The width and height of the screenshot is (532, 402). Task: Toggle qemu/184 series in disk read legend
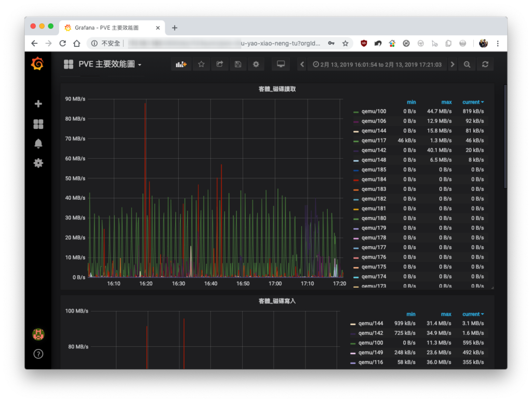click(374, 179)
